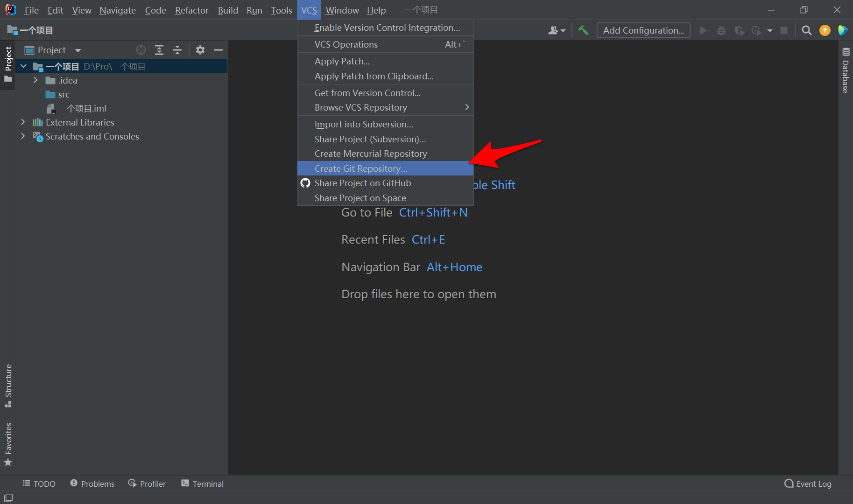Open the Code With Me user icon
The image size is (853, 504).
tap(557, 30)
